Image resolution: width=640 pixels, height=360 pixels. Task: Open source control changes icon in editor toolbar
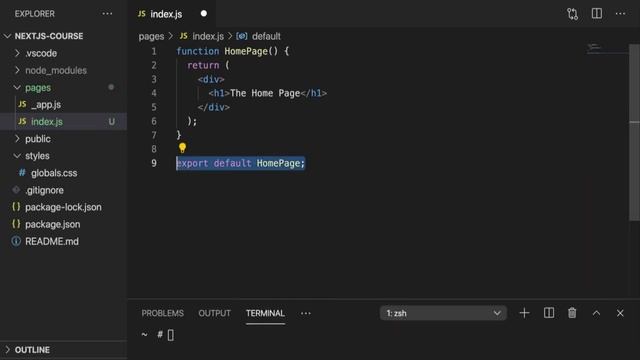(572, 14)
